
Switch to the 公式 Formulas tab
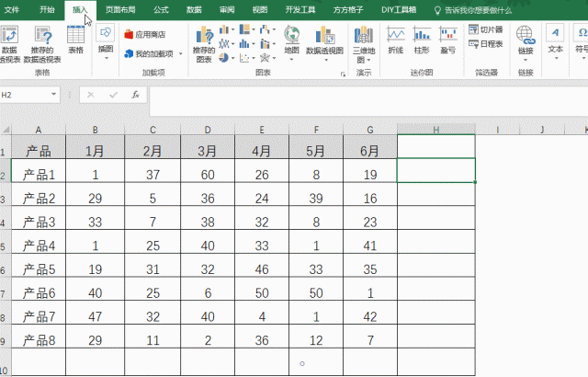161,10
